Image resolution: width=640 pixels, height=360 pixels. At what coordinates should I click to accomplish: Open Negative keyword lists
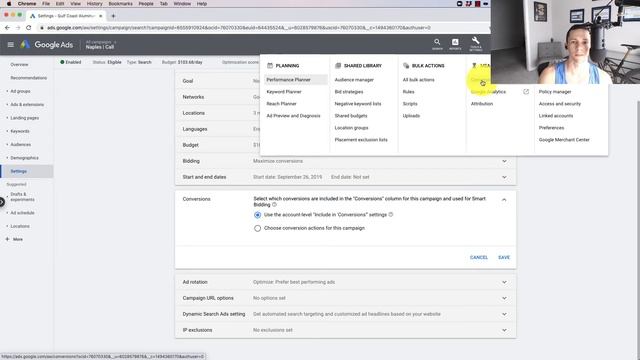(x=358, y=104)
